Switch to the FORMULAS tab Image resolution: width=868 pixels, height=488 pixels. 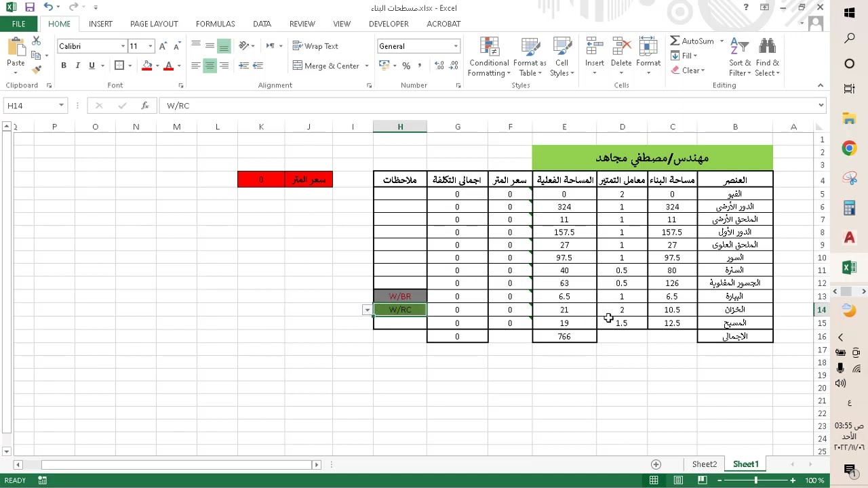coord(215,24)
